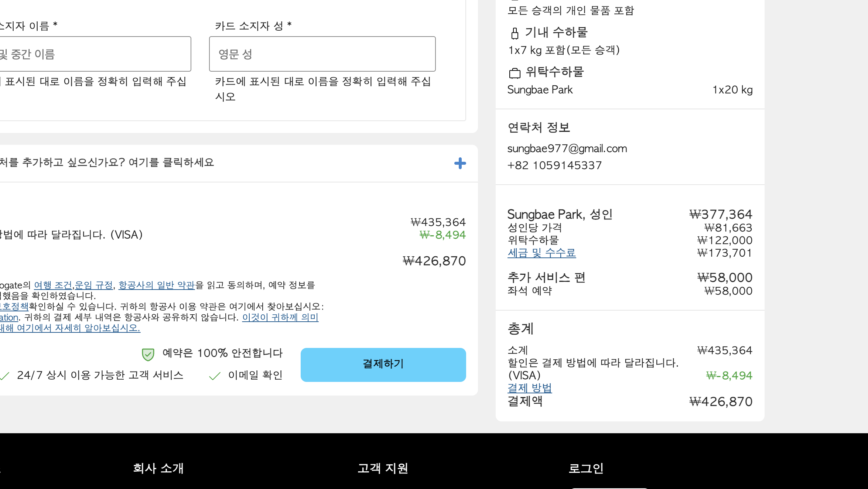
Task: Click the blue plus icon to expand
Action: point(460,163)
